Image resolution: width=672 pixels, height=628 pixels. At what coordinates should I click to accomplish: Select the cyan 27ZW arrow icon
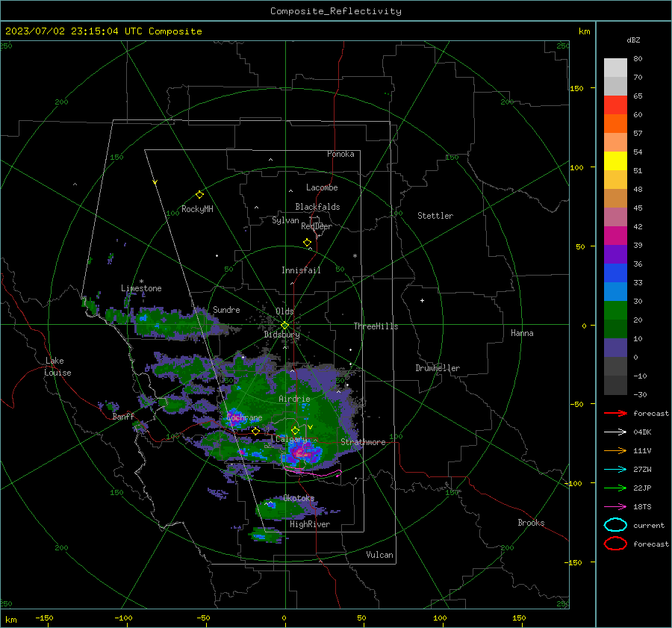click(x=615, y=470)
